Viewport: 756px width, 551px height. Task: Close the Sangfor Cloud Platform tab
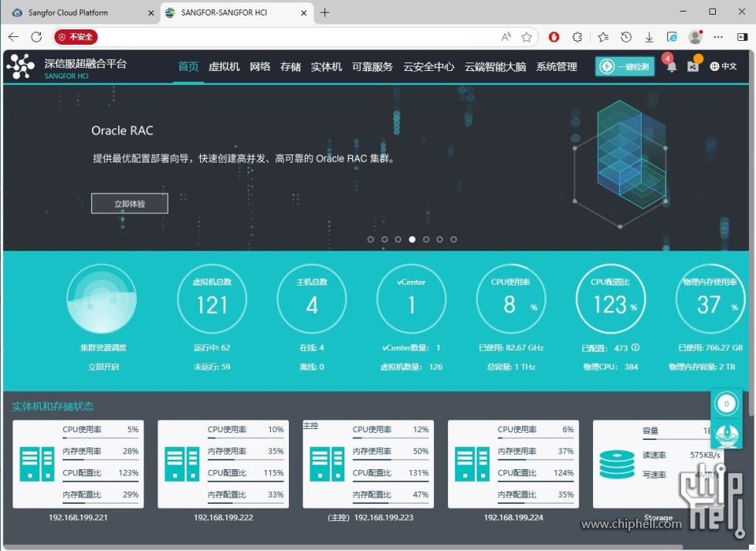(151, 13)
